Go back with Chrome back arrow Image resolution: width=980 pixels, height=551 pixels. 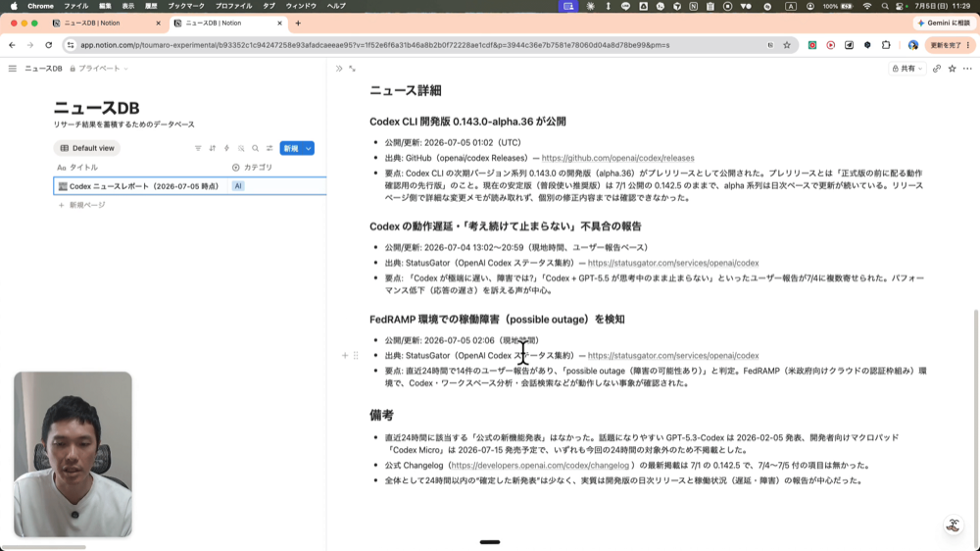(x=12, y=45)
